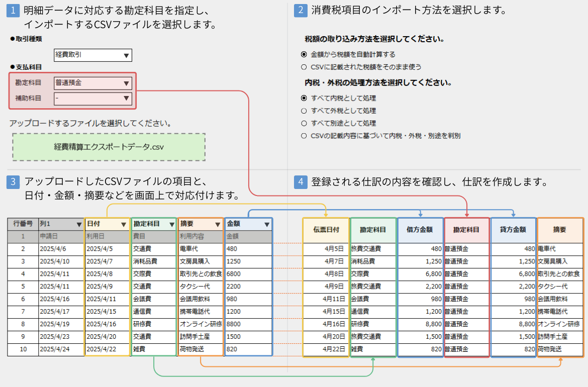Select the タクシー代 cell in row 5

coord(201,286)
